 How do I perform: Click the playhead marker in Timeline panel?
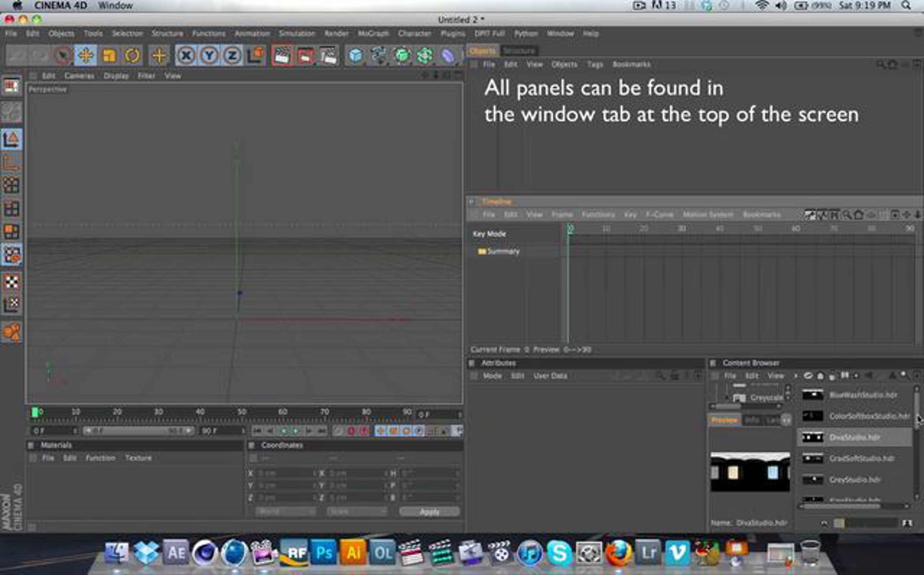[570, 229]
